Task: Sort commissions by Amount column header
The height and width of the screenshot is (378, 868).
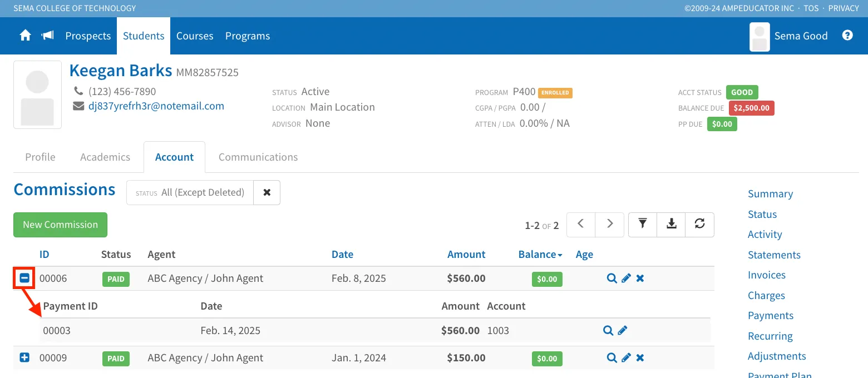Action: (x=466, y=254)
